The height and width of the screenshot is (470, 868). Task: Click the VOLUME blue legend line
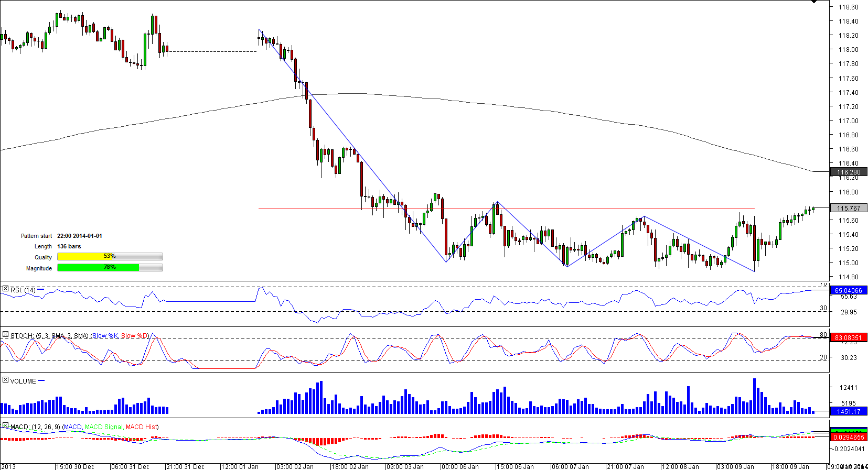click(41, 381)
